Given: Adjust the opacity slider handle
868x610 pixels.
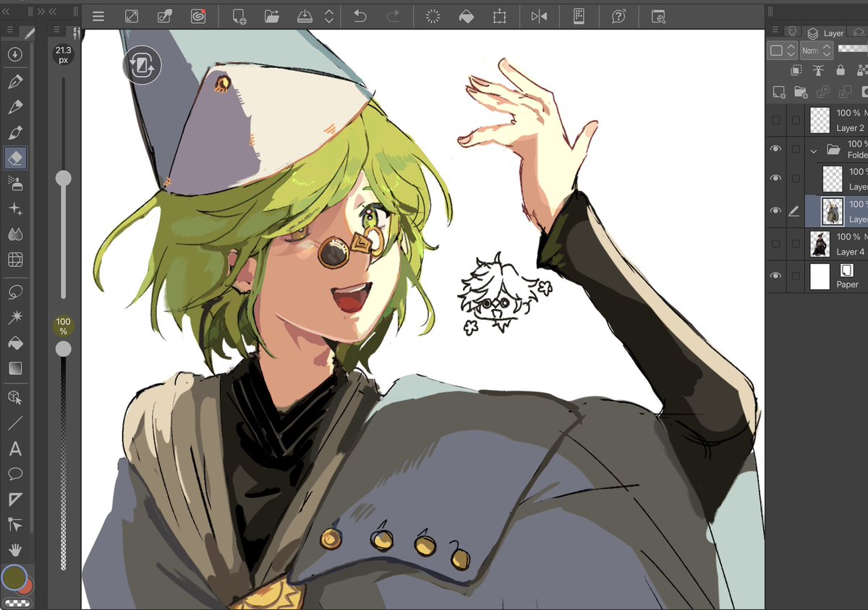Looking at the screenshot, I should pos(64,349).
